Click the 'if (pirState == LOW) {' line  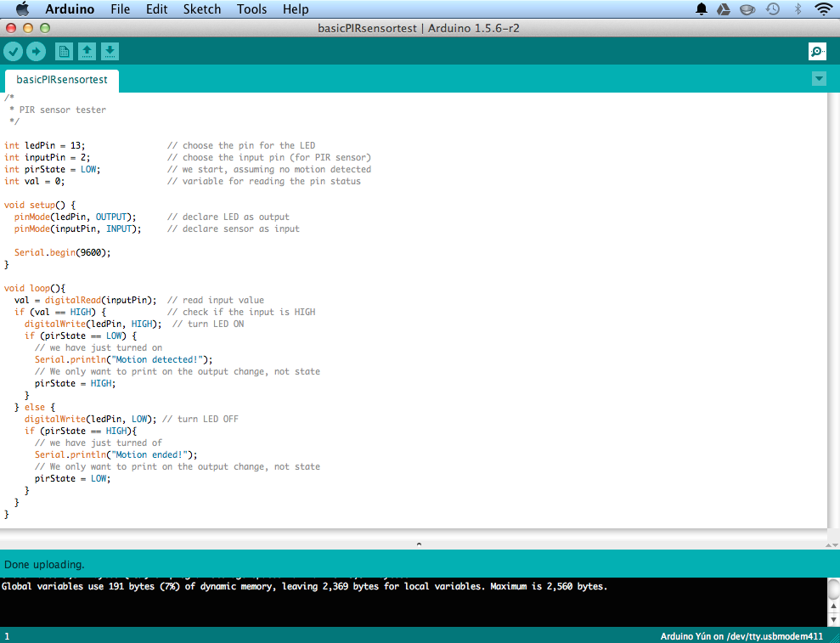(x=81, y=336)
